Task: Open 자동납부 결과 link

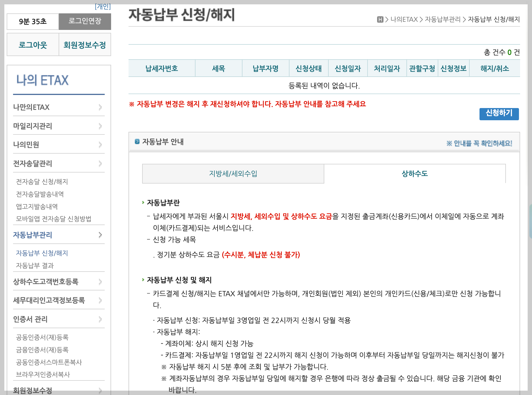Action: (35, 265)
